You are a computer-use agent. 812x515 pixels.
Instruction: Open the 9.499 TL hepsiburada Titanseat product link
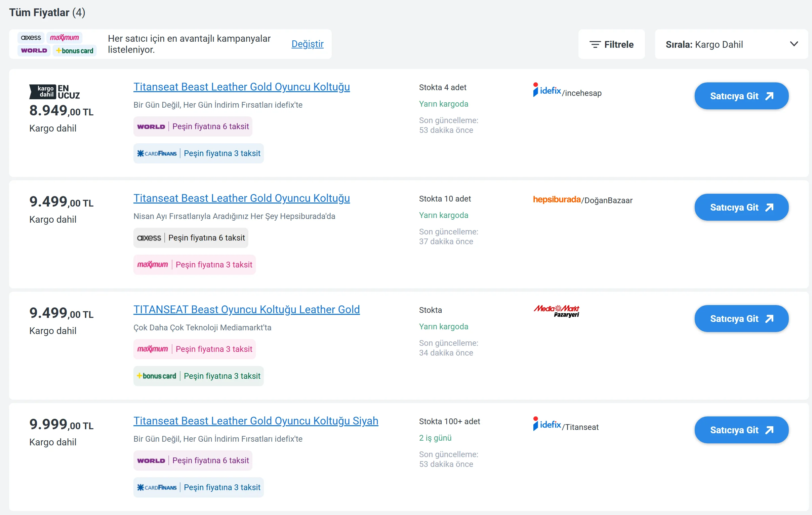pyautogui.click(x=241, y=198)
